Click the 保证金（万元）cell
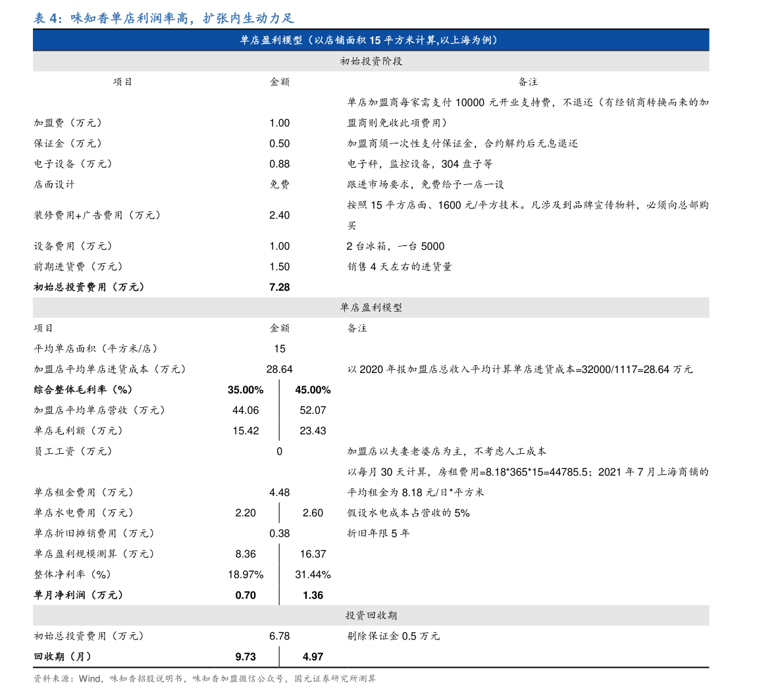Viewport: 784px width, 696px height. click(67, 143)
